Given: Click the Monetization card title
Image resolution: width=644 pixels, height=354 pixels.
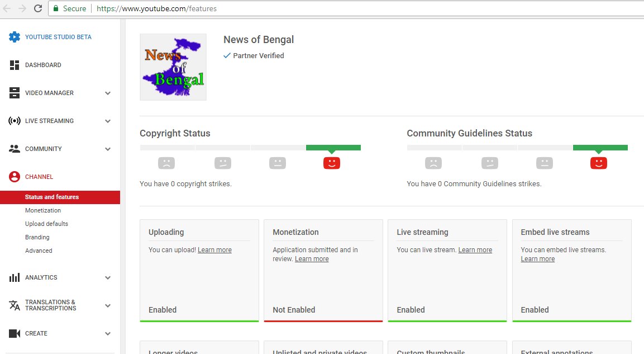Looking at the screenshot, I should (295, 232).
